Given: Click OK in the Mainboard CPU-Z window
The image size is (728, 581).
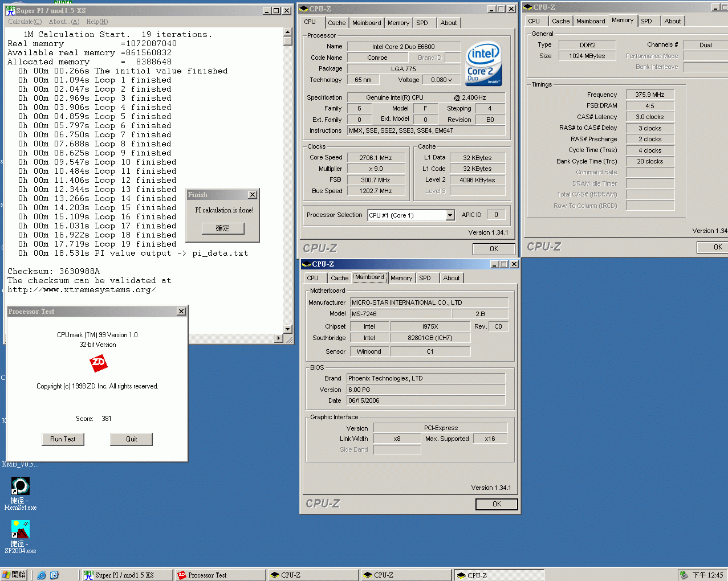Looking at the screenshot, I should pos(497,504).
